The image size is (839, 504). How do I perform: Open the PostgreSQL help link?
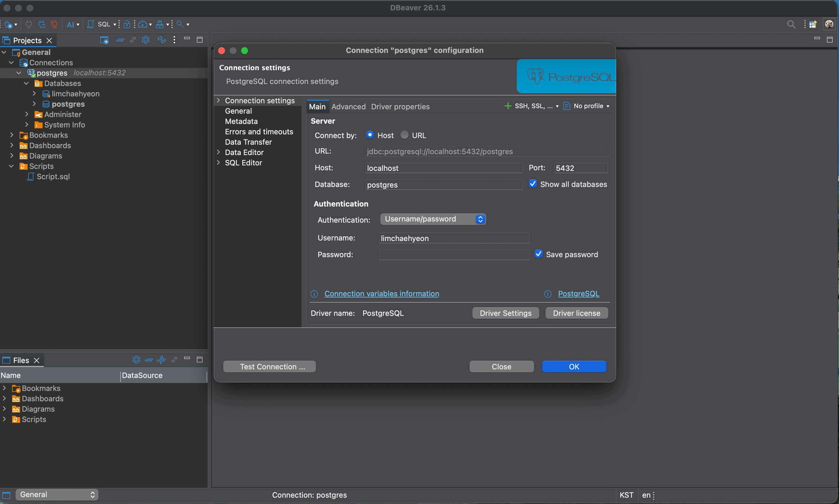point(579,293)
